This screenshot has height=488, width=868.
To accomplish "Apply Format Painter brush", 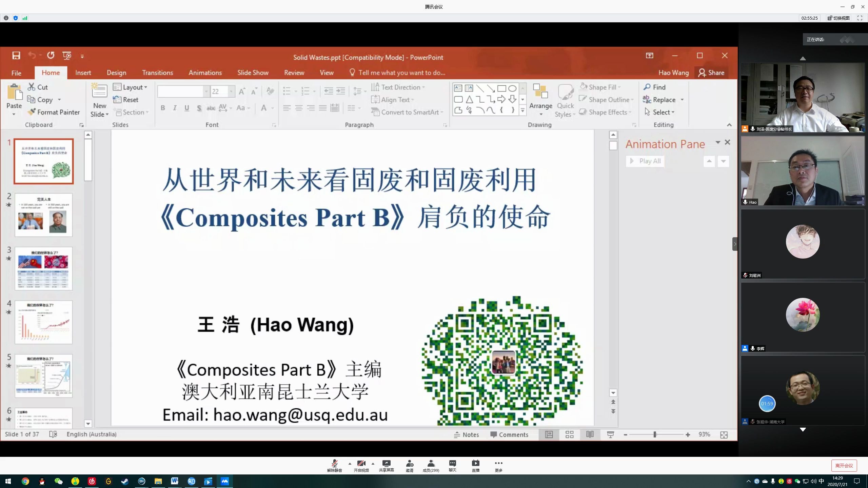I will click(x=54, y=112).
